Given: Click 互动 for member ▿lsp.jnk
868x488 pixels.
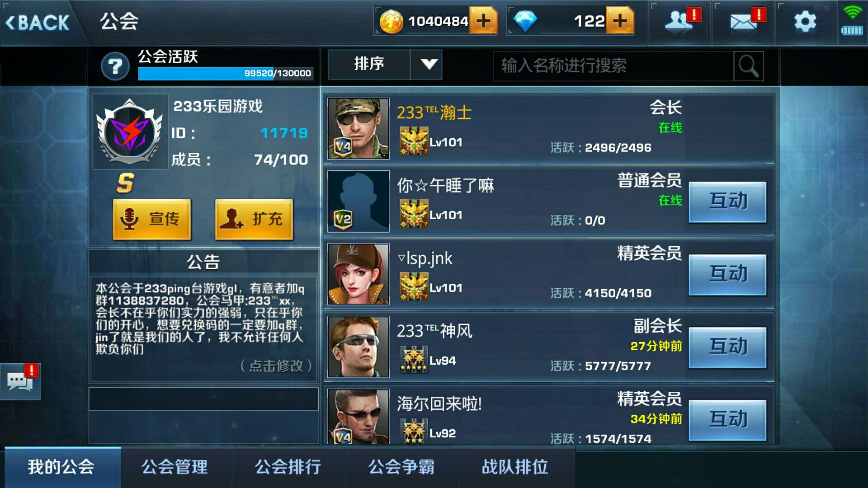Looking at the screenshot, I should 727,275.
